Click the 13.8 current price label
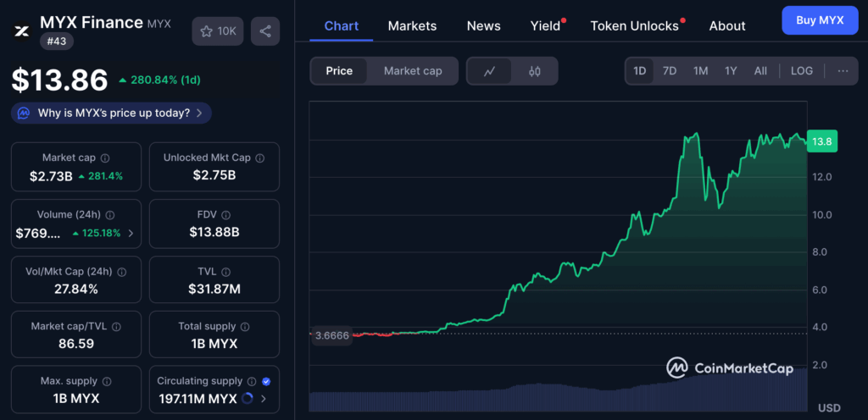Image resolution: width=868 pixels, height=420 pixels. click(821, 142)
